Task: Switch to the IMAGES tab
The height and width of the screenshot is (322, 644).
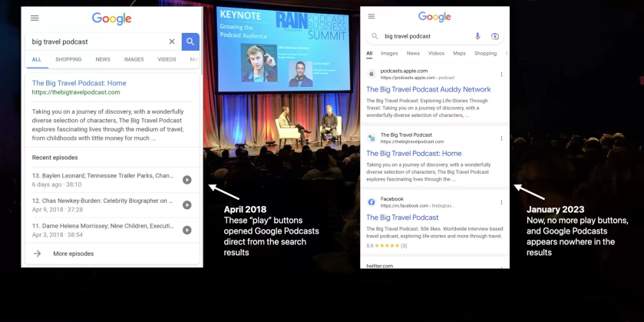Action: (134, 60)
